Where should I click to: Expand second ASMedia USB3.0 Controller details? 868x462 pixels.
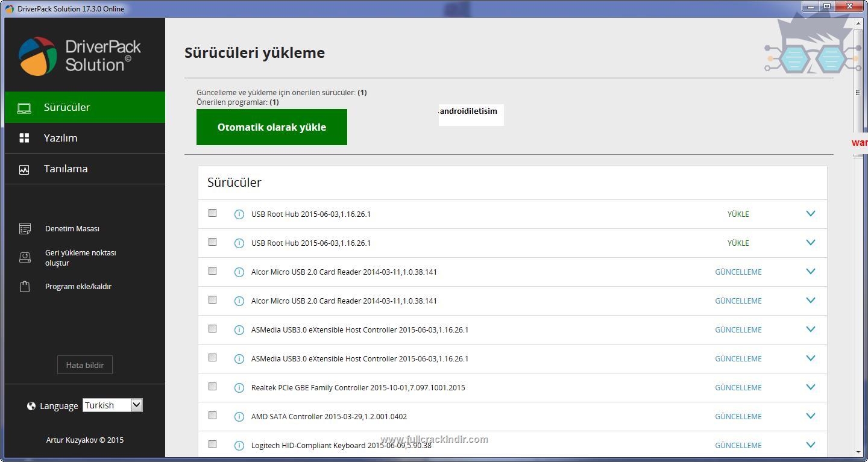(811, 358)
